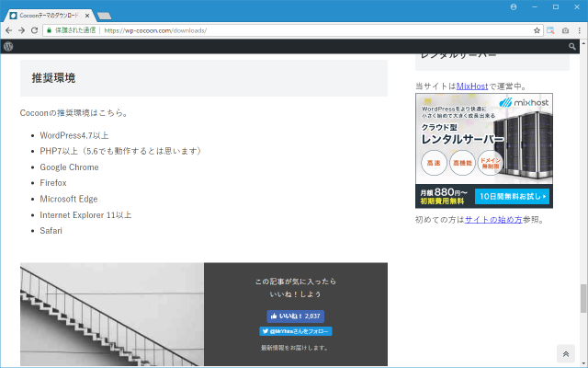Click the vertical scrollbar thumb
Viewport: 588px width, 368px height.
coord(583,298)
